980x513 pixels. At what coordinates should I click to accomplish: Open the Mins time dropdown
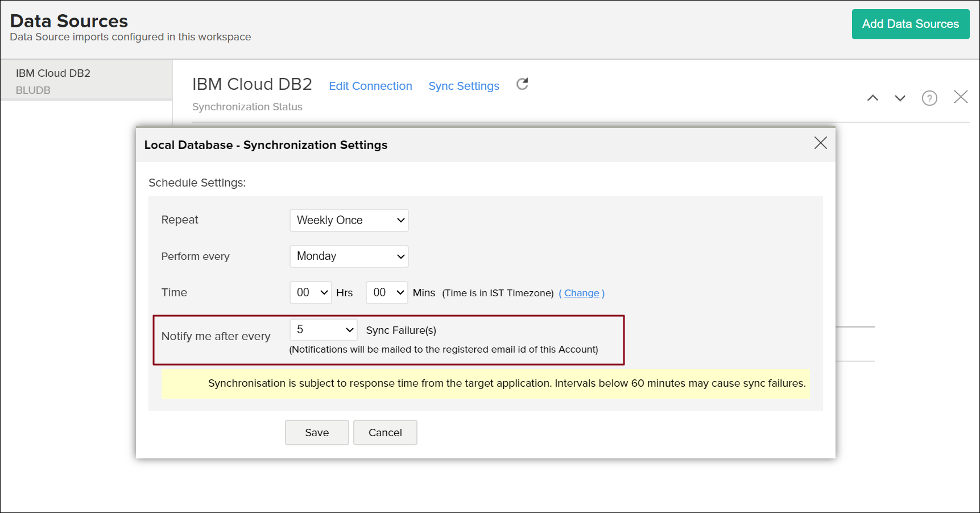pyautogui.click(x=387, y=292)
